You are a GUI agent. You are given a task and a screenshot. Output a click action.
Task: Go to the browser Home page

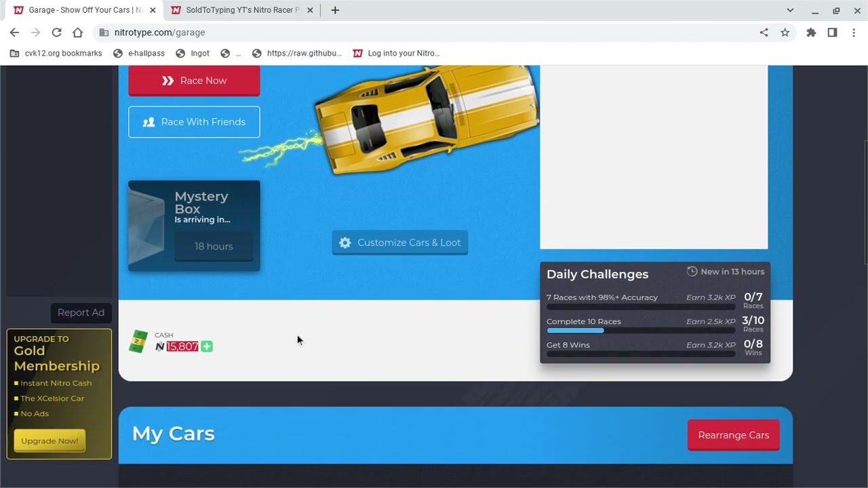pyautogui.click(x=77, y=33)
